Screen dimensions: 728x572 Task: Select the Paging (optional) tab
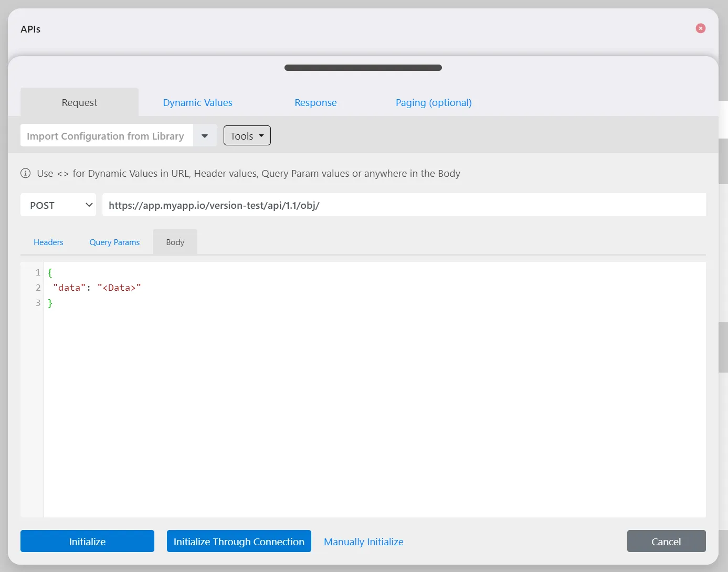pos(434,102)
